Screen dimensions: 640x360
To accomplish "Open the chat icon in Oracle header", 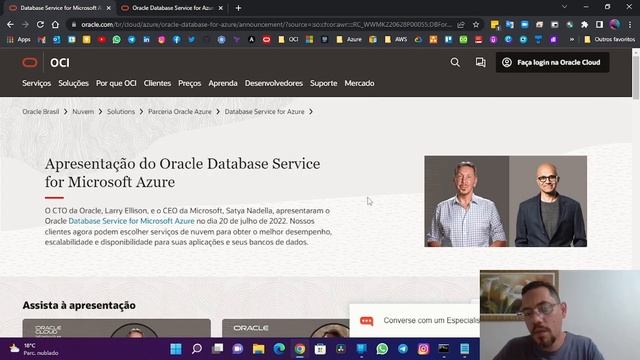I will (x=480, y=62).
